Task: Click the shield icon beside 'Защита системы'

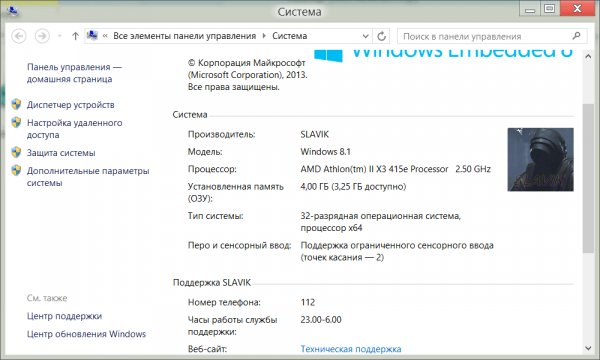Action: (x=16, y=152)
